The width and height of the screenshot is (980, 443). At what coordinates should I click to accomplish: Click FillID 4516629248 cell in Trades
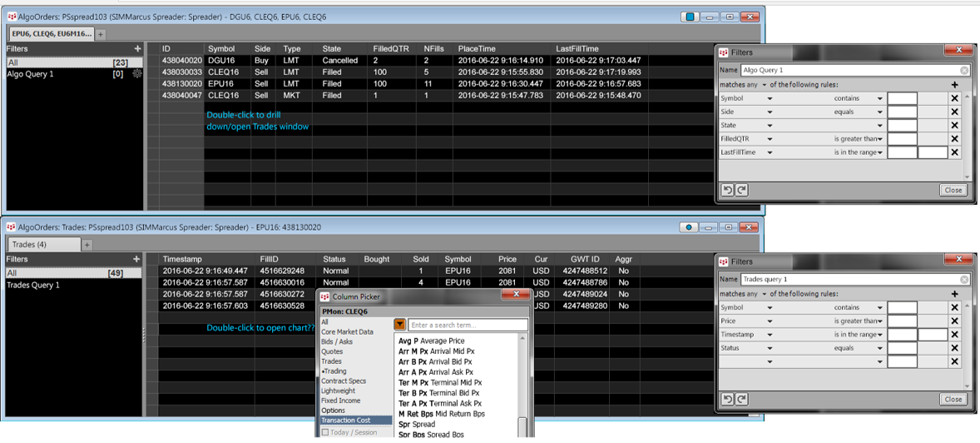point(282,271)
